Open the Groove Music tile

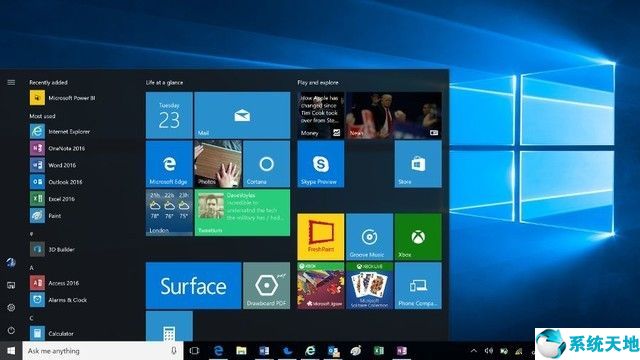tap(369, 237)
